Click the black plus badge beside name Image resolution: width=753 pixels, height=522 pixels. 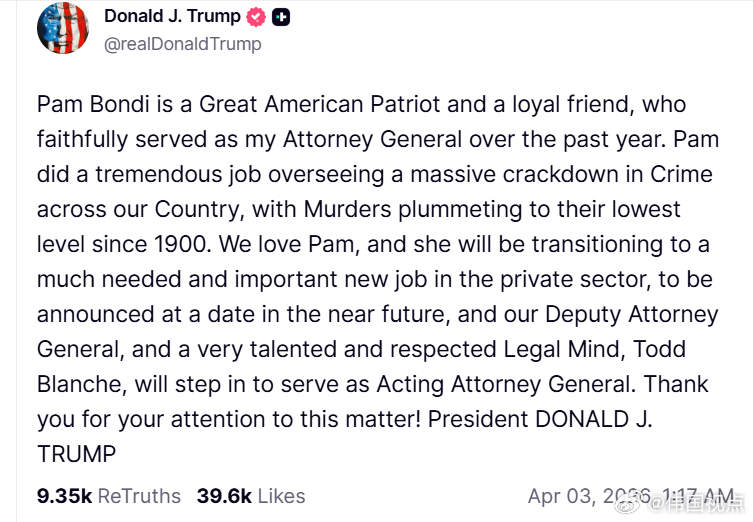[x=281, y=18]
